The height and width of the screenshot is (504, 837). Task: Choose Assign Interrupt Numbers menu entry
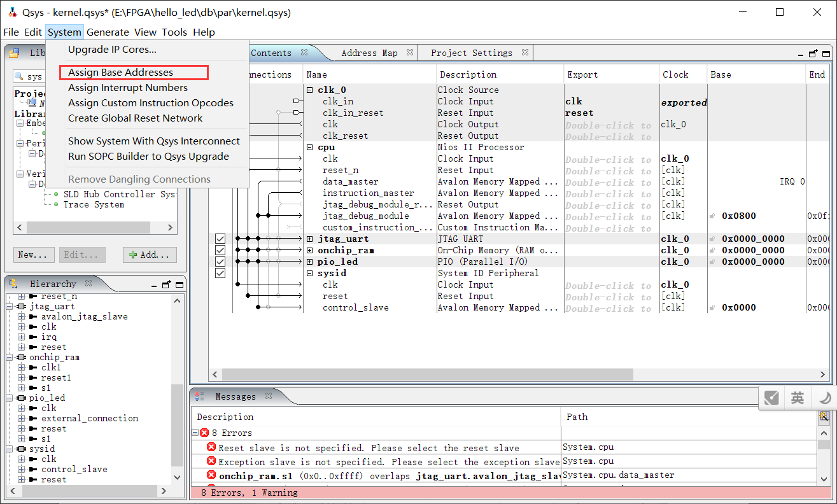coord(128,88)
